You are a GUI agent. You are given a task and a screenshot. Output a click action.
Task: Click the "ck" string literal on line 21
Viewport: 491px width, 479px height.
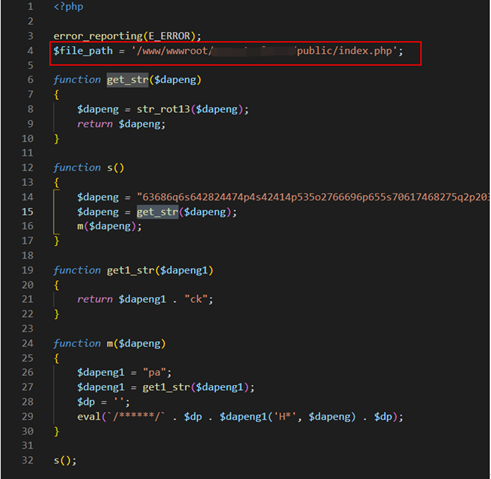coord(196,299)
